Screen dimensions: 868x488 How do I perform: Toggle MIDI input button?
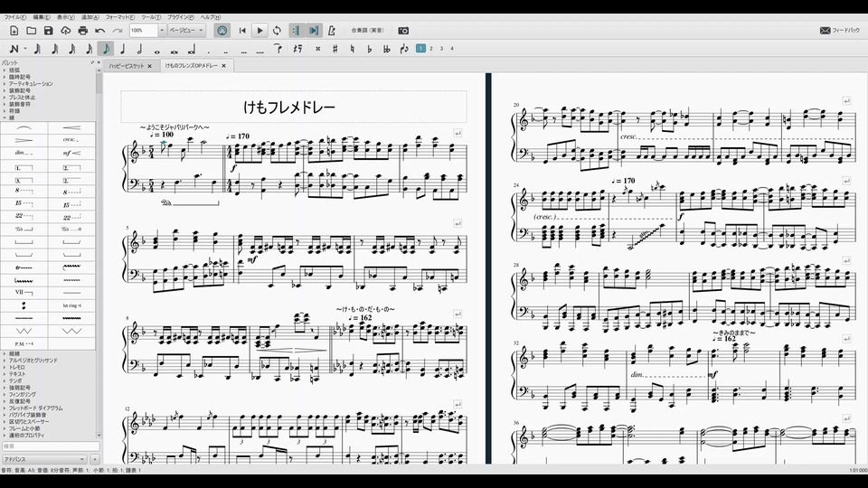pos(222,31)
